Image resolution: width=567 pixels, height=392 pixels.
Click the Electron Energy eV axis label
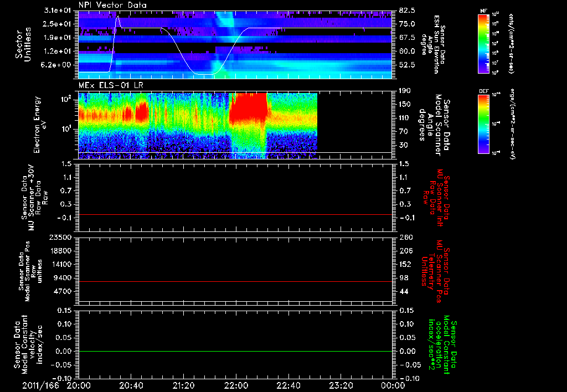(x=40, y=125)
